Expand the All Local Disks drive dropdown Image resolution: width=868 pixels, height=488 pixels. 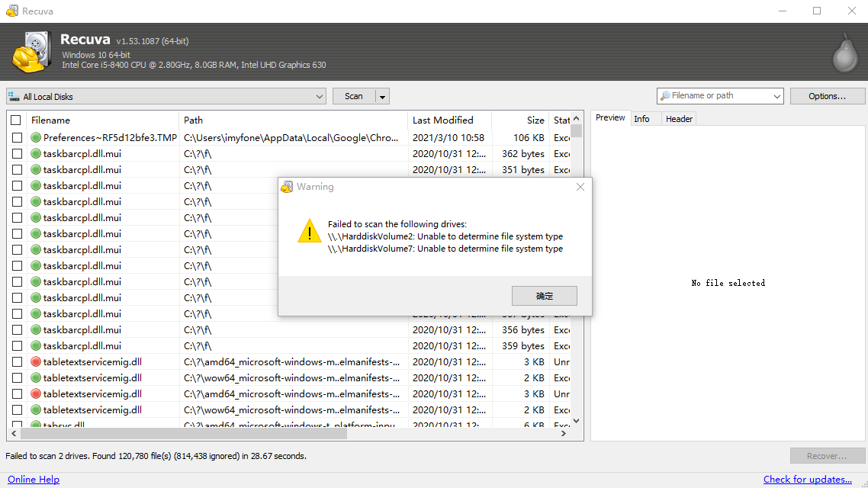tap(320, 97)
